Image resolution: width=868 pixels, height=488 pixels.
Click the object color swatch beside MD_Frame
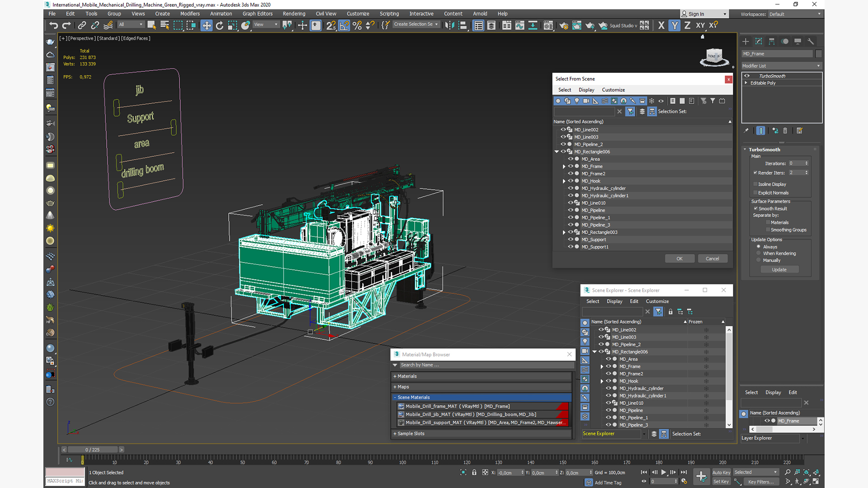(819, 54)
